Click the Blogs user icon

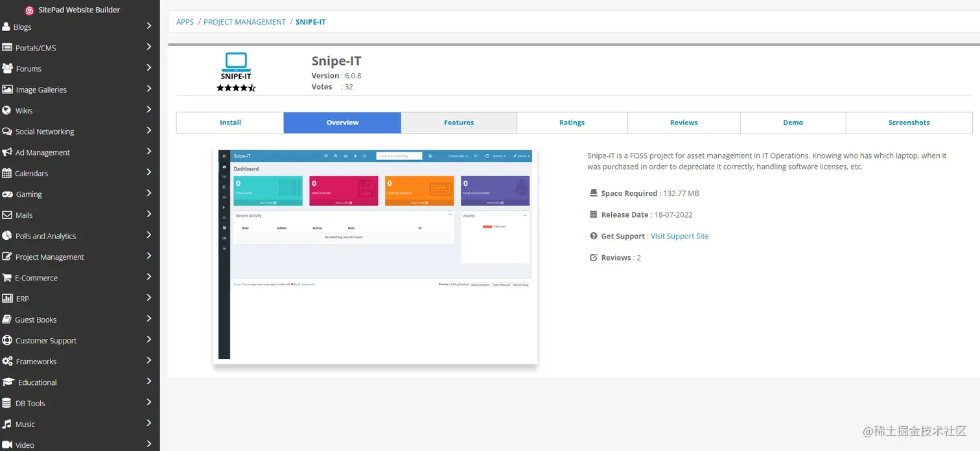click(6, 27)
